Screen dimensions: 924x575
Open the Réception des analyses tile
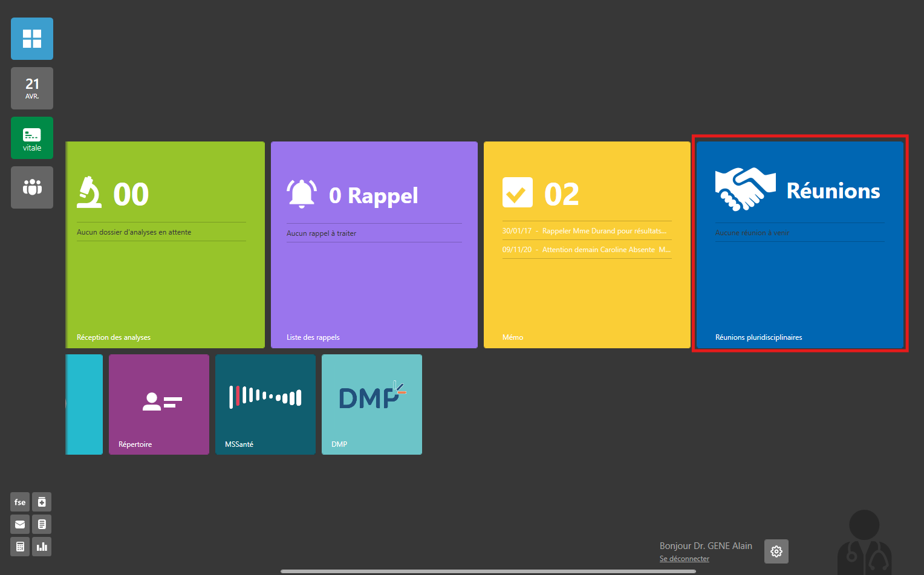[165, 245]
